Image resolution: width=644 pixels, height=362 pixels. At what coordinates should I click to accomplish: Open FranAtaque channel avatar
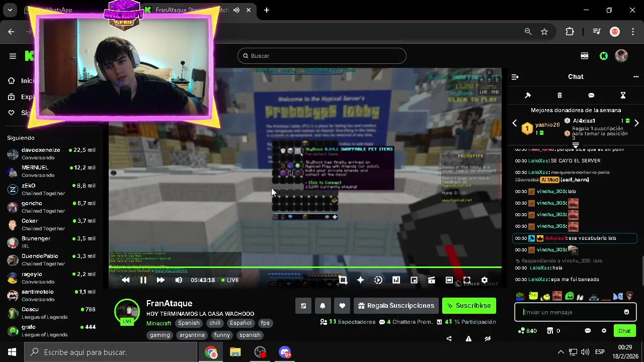pyautogui.click(x=127, y=312)
